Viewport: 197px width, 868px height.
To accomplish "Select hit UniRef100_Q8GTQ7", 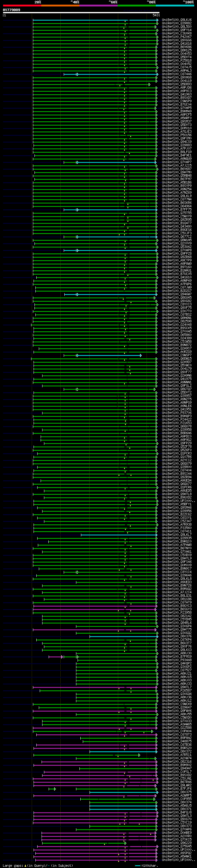I will click(177, 389).
